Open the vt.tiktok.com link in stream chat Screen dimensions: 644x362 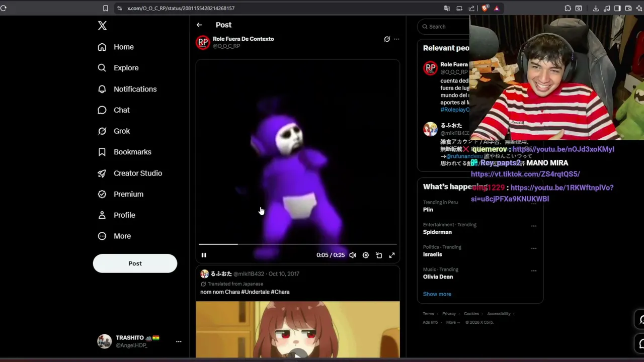tap(525, 174)
